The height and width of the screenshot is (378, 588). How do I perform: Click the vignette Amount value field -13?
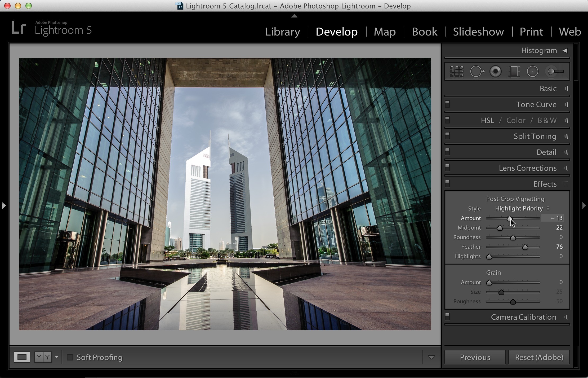[553, 218]
